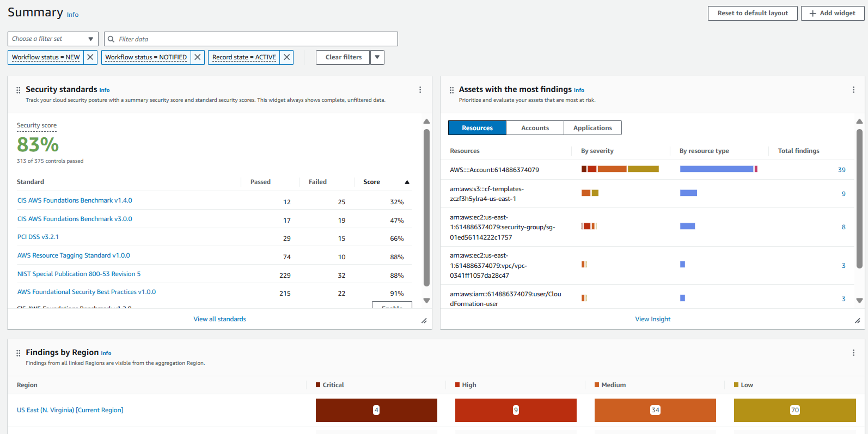Viewport: 868px width, 434px height.
Task: Click the Critical findings bar showing 4
Action: (376, 410)
